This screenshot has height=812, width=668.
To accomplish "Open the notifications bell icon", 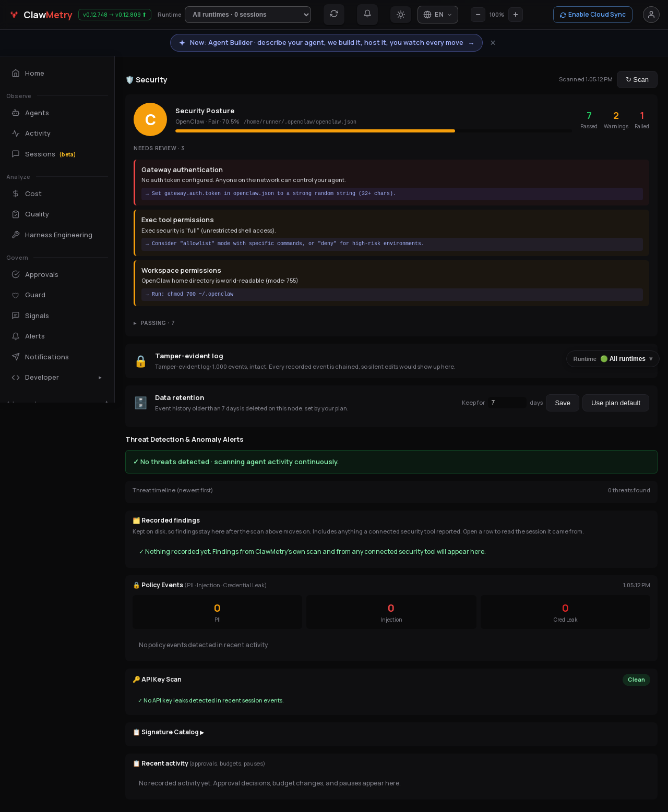I will pyautogui.click(x=367, y=14).
